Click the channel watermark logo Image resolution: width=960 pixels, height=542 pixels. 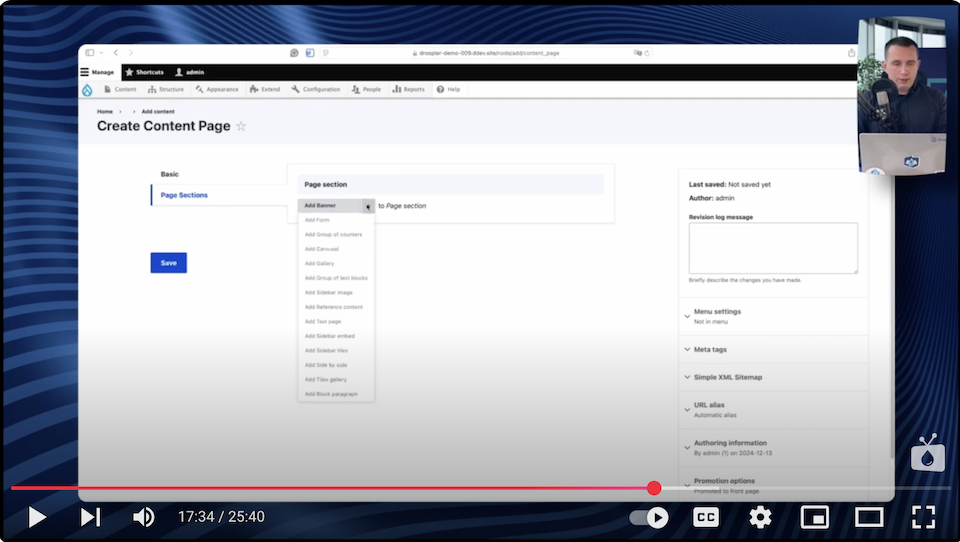(928, 453)
